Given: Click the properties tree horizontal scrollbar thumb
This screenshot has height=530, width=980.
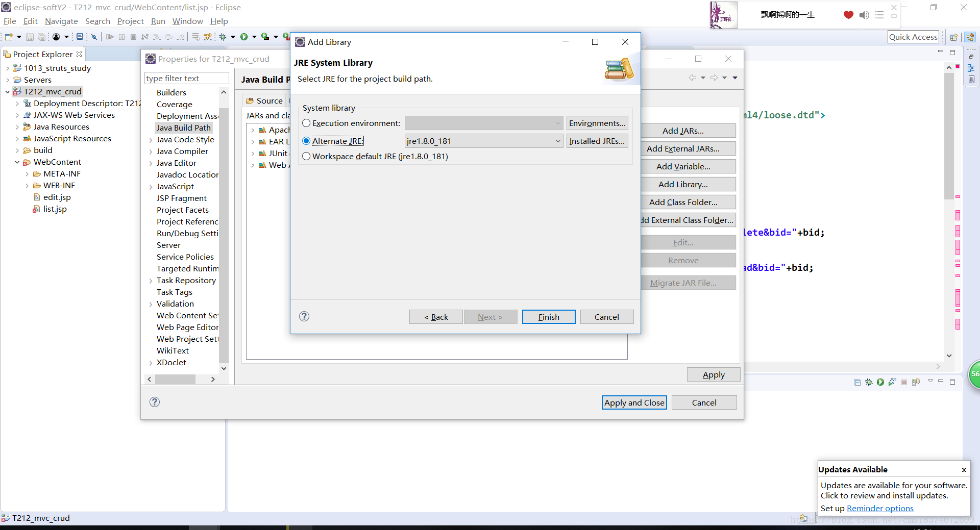Looking at the screenshot, I should [175, 379].
